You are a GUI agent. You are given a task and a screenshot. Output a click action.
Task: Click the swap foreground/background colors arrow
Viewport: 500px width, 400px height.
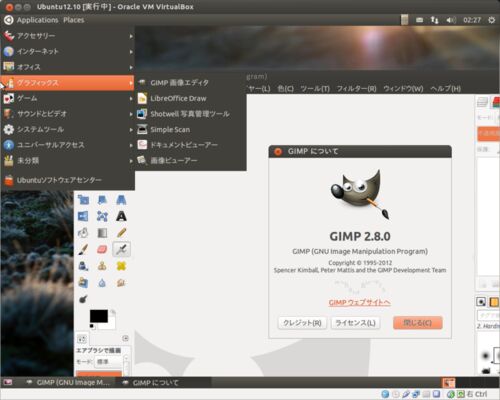tap(113, 312)
